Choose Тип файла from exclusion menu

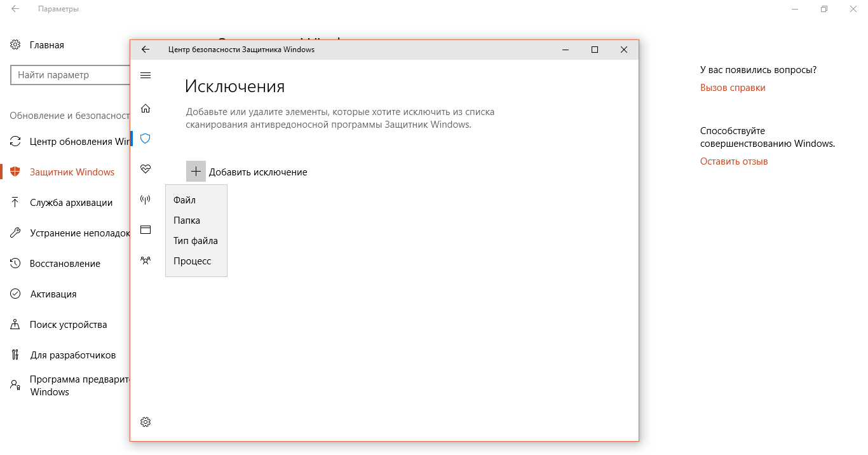196,241
